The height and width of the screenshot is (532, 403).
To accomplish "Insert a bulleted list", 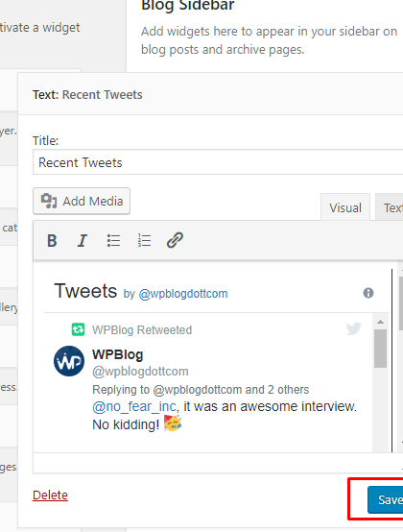I will tap(113, 241).
